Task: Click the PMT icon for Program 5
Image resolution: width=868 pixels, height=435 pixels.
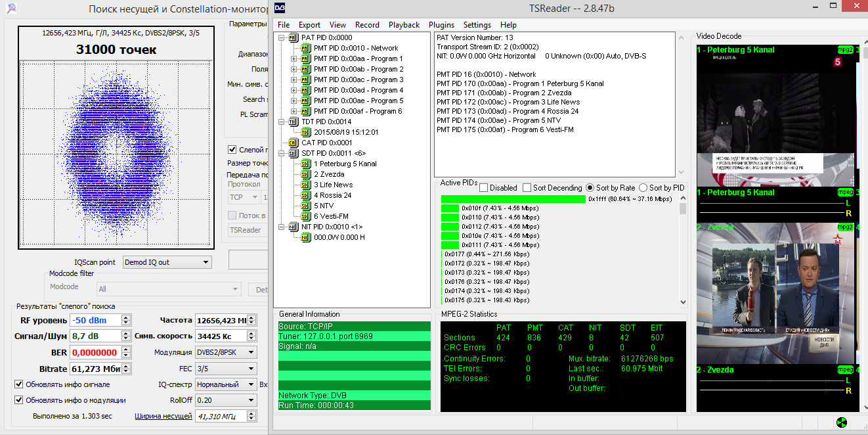Action: click(305, 101)
